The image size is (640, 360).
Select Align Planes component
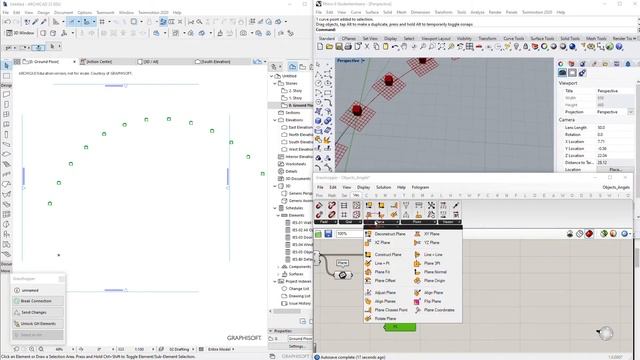click(x=381, y=301)
